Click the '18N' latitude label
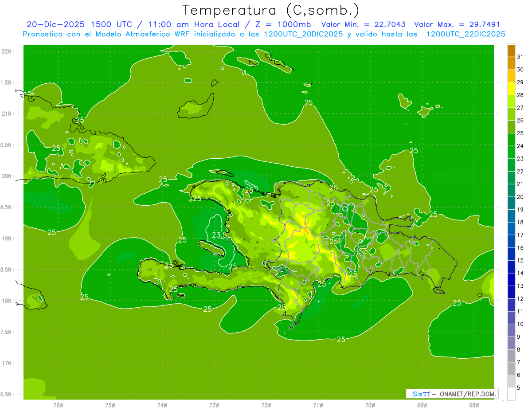Screen dimensions: 532x411 tap(7, 301)
